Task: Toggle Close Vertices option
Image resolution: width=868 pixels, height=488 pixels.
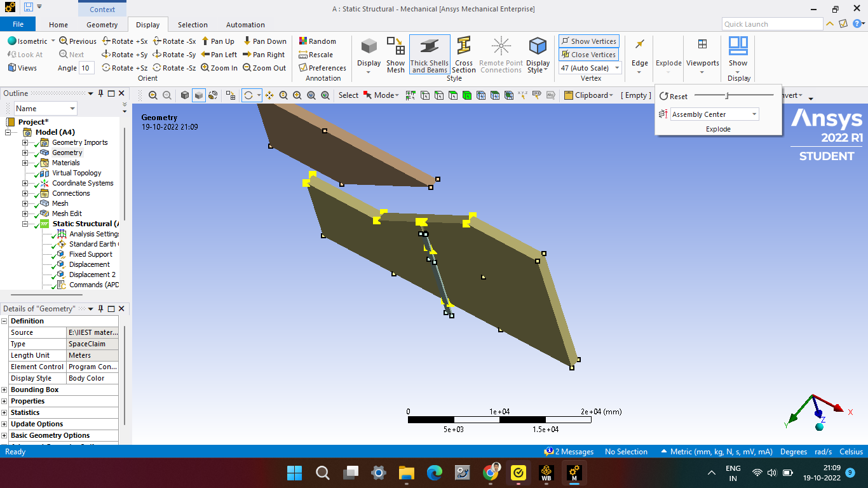Action: point(588,55)
